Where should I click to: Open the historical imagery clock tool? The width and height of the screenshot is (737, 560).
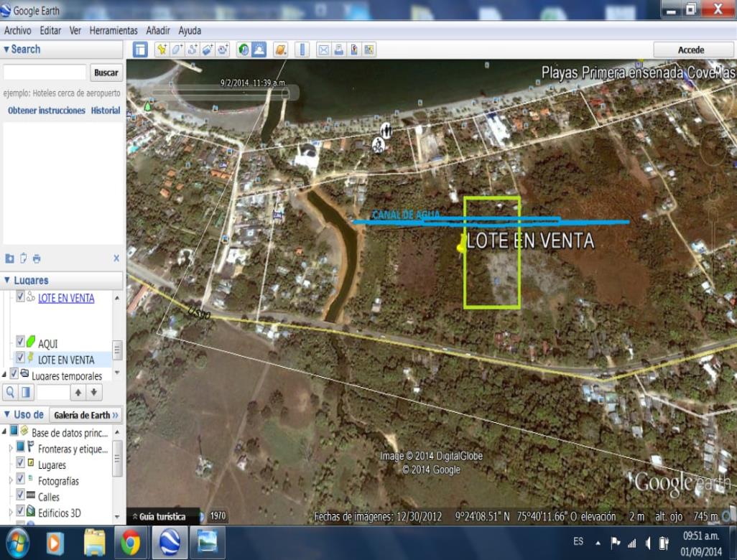click(244, 50)
